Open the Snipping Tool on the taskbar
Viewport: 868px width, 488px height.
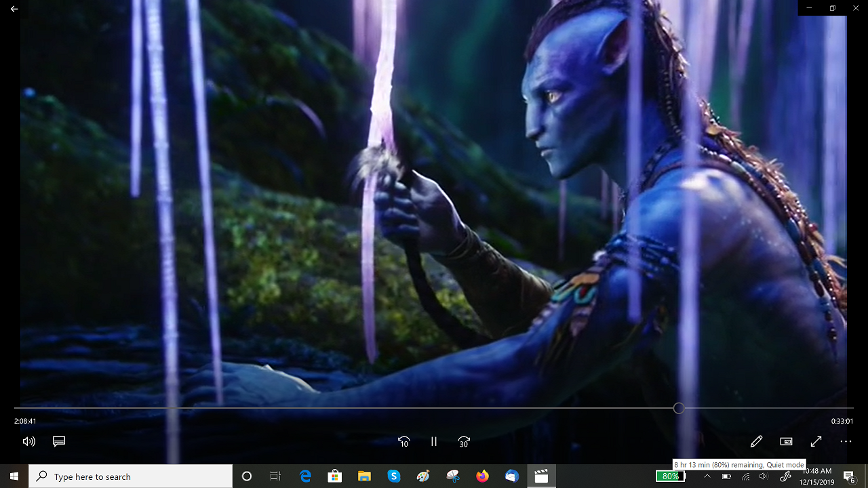pos(453,476)
